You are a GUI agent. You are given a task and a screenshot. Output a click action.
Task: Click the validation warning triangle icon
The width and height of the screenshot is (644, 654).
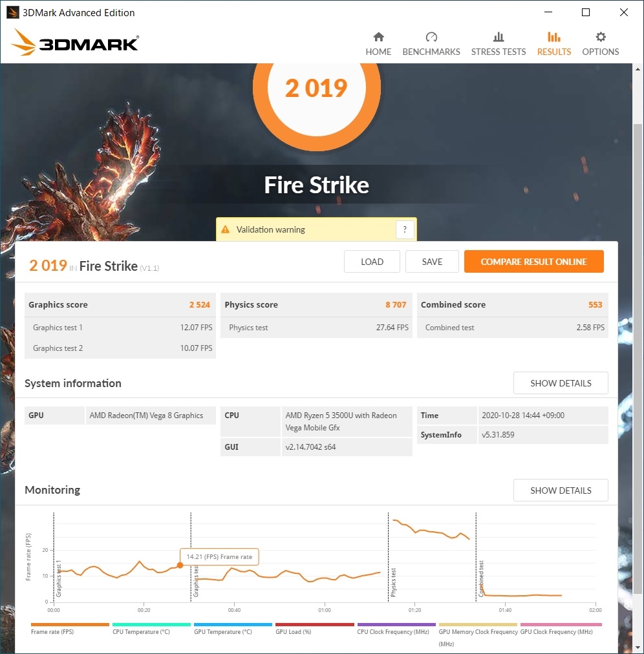click(226, 229)
